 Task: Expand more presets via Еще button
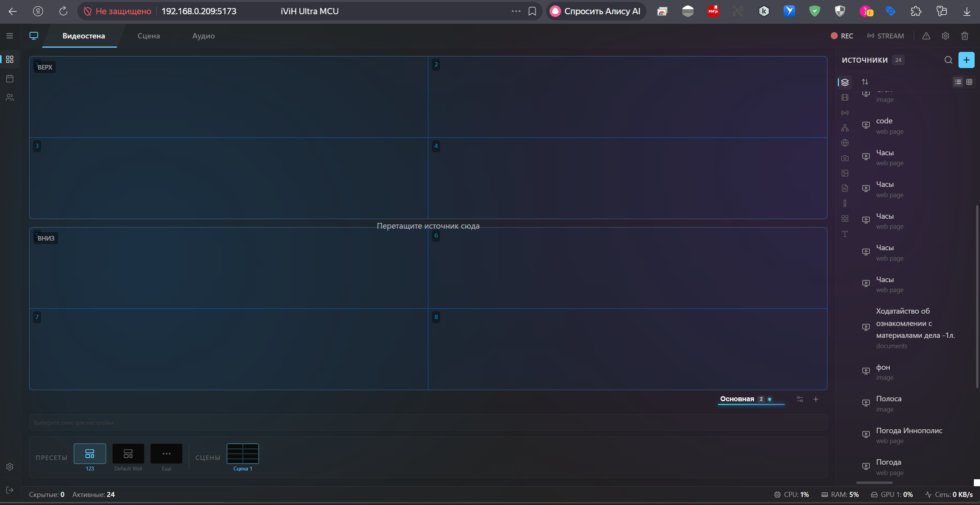click(166, 457)
